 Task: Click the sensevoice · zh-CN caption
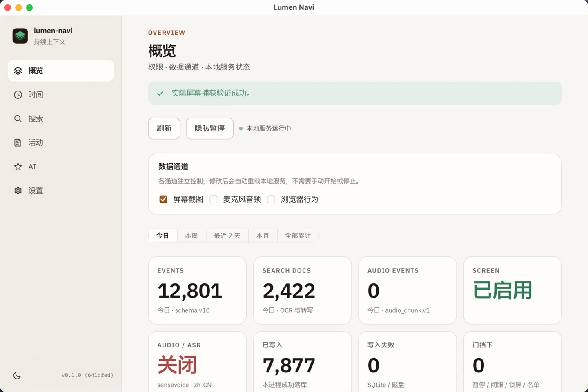tap(186, 385)
